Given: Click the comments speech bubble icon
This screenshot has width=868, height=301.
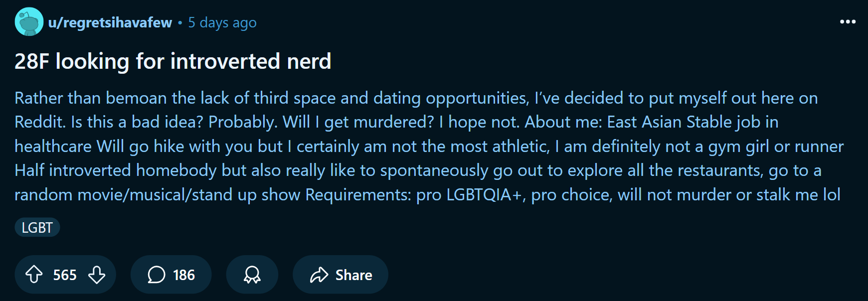Looking at the screenshot, I should [156, 275].
